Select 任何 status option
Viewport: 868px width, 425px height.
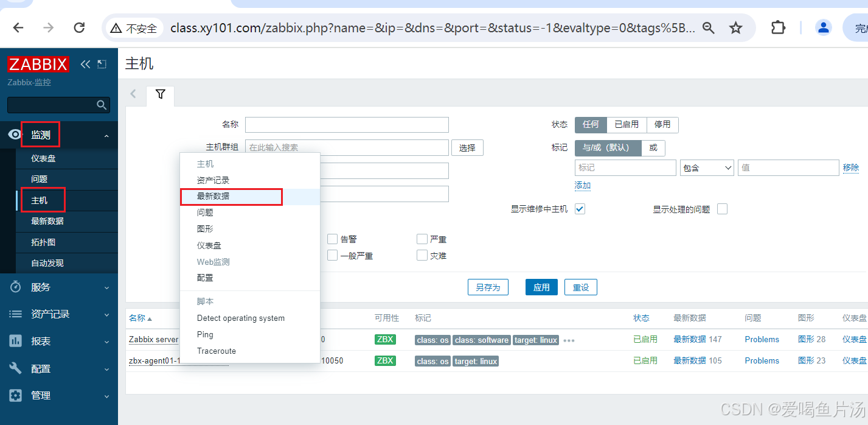(x=591, y=124)
